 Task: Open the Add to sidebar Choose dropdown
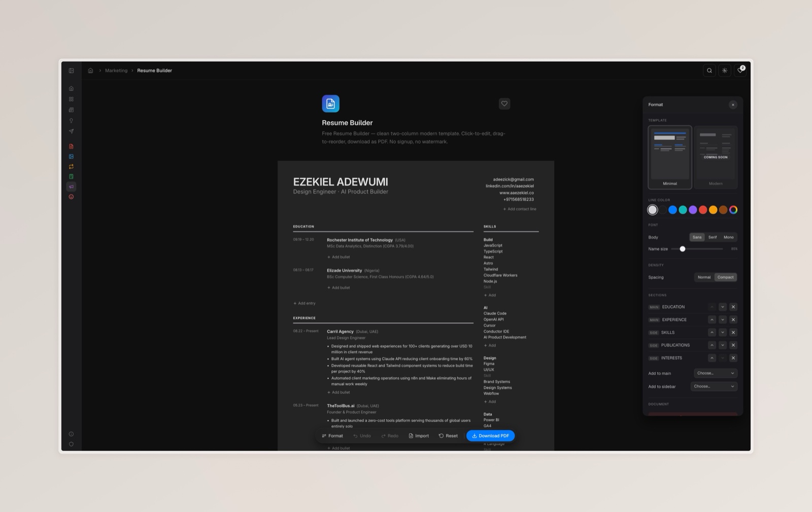click(x=714, y=386)
